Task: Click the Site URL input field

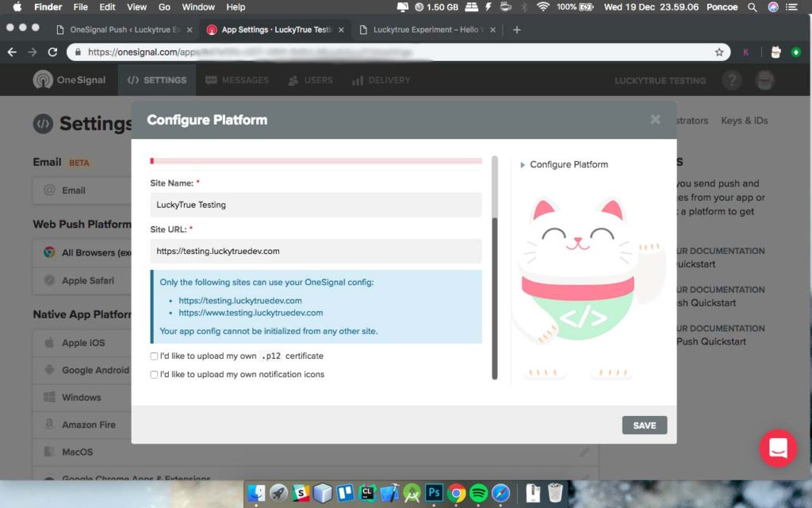Action: click(316, 251)
